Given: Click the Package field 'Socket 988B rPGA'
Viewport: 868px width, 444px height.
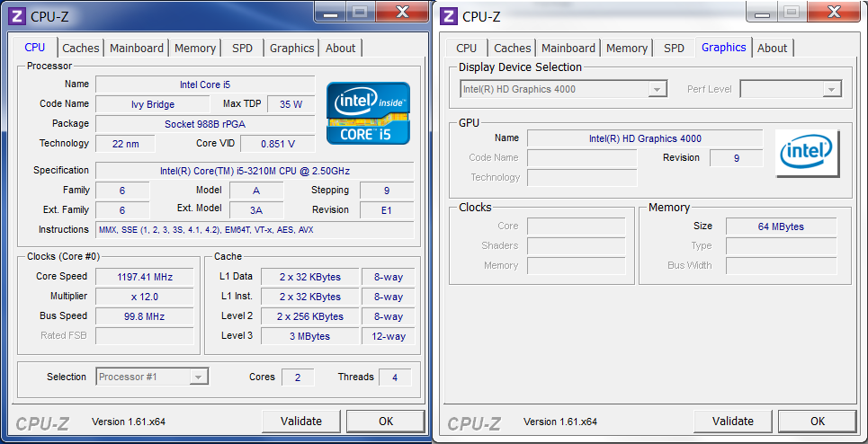Looking at the screenshot, I should (x=205, y=124).
